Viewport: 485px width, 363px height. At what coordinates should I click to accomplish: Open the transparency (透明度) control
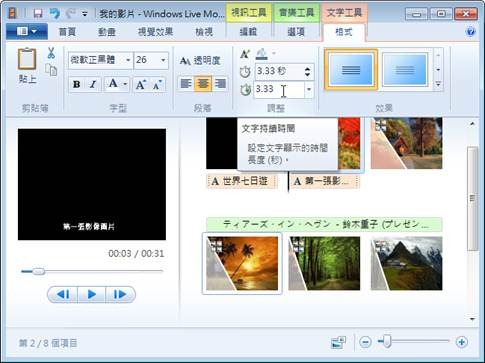(200, 61)
